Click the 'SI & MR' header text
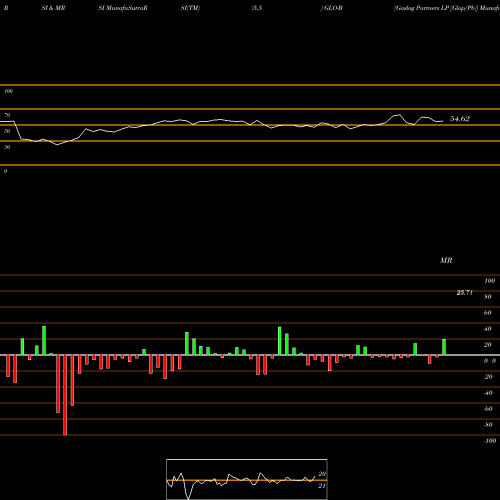 coord(53,8)
